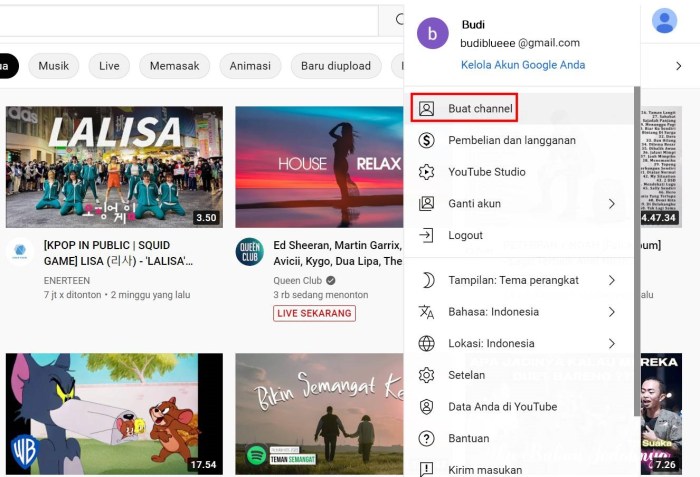The image size is (700, 477).
Task: Open the Tom and Jerry video thumbnail
Action: coord(114,414)
